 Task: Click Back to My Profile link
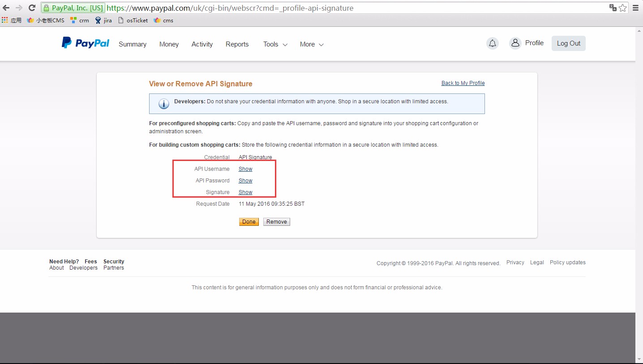click(x=463, y=83)
